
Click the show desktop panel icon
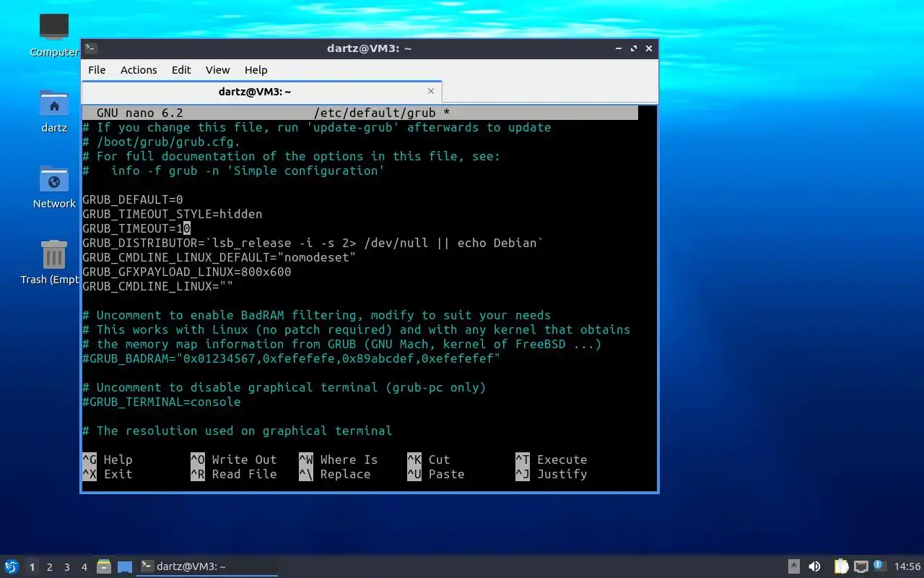click(124, 566)
